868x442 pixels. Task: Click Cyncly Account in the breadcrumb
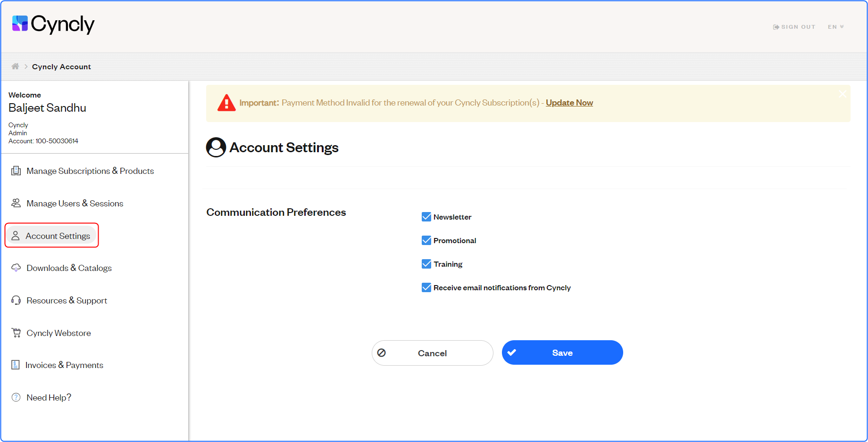61,67
